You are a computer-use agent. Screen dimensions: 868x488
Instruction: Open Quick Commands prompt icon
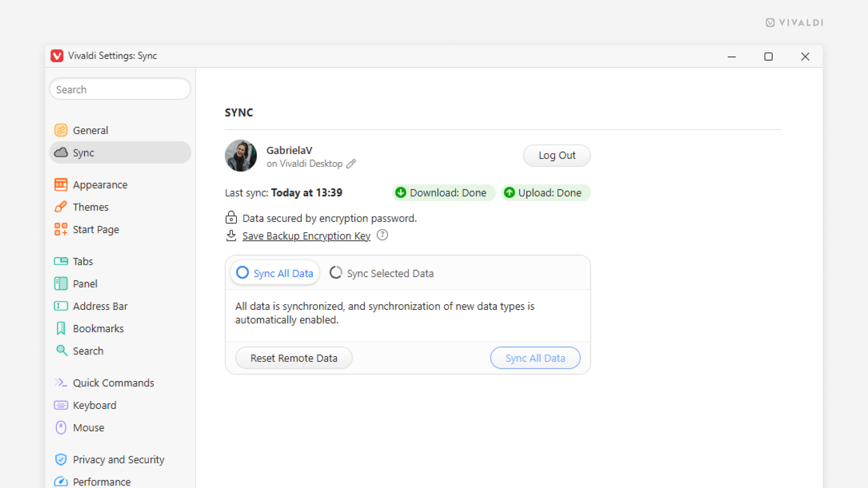tap(61, 383)
